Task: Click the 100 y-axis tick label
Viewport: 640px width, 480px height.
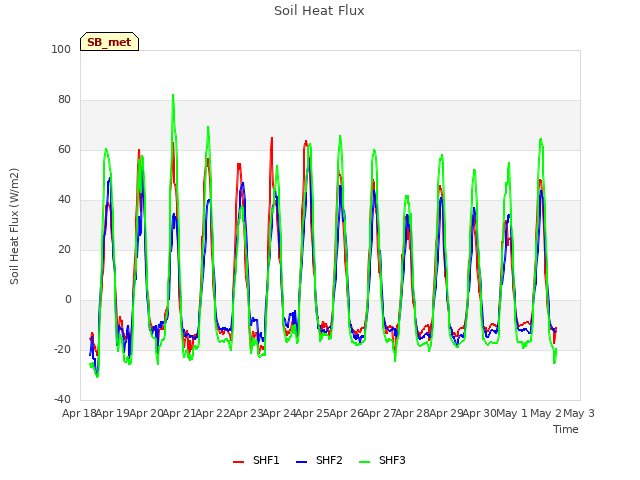Action: 61,50
